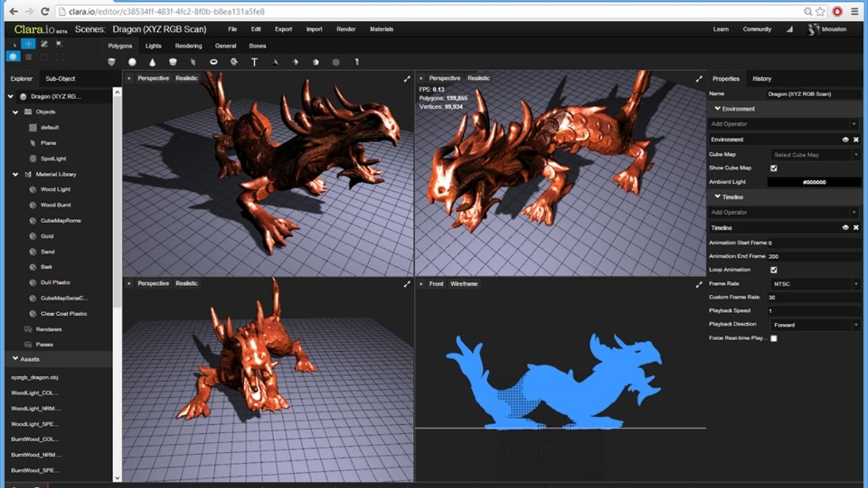Collapse the Material Library tree node
Screen dimensions: 868x488
click(x=16, y=174)
